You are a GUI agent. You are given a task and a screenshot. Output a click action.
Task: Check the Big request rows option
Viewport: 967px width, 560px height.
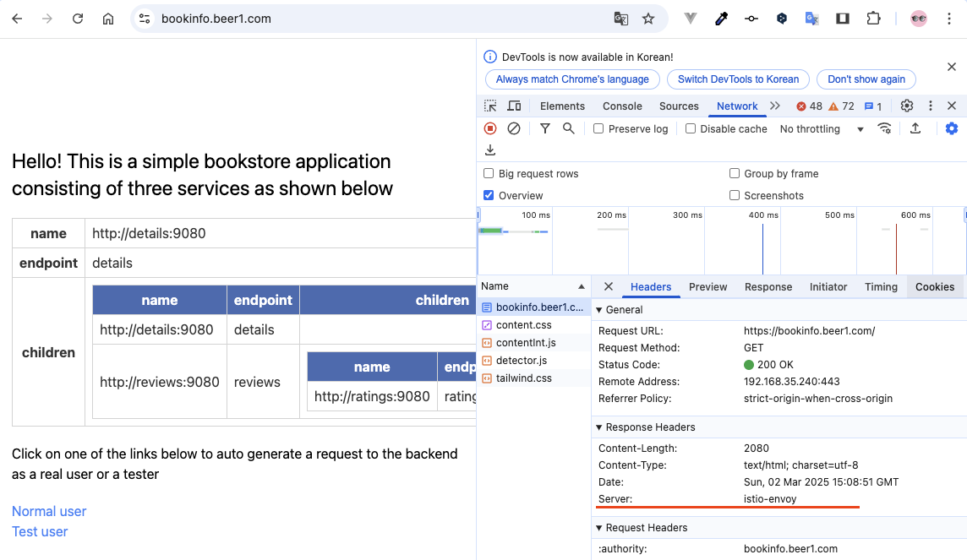489,173
